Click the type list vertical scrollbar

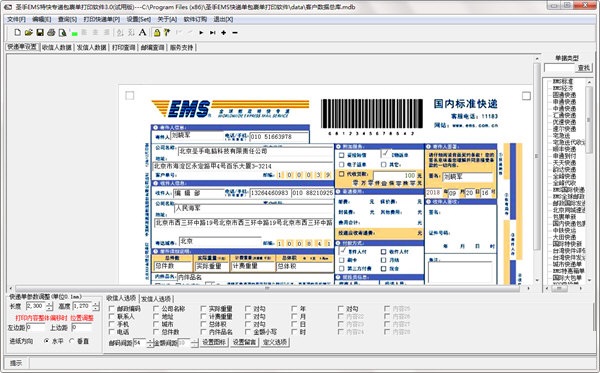pyautogui.click(x=589, y=181)
